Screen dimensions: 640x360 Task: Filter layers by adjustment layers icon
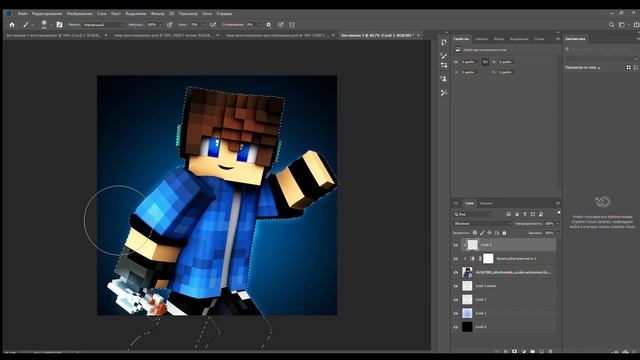point(517,214)
